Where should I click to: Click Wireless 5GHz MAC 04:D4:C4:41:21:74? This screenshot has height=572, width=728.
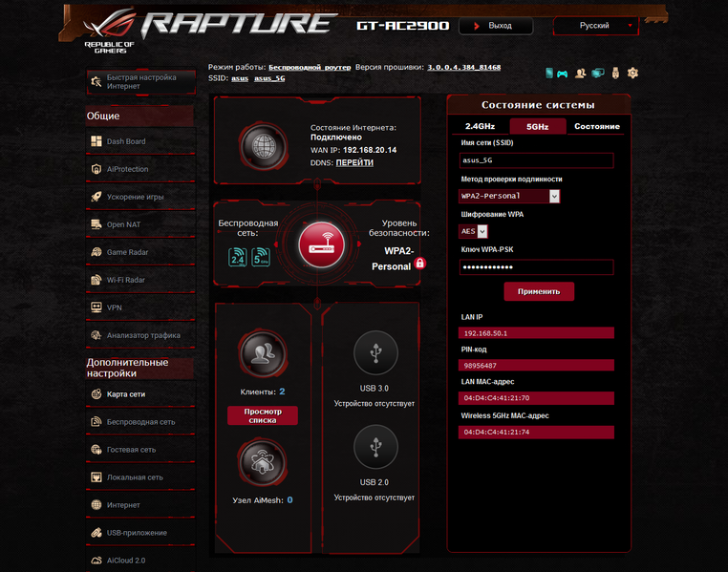tap(536, 433)
